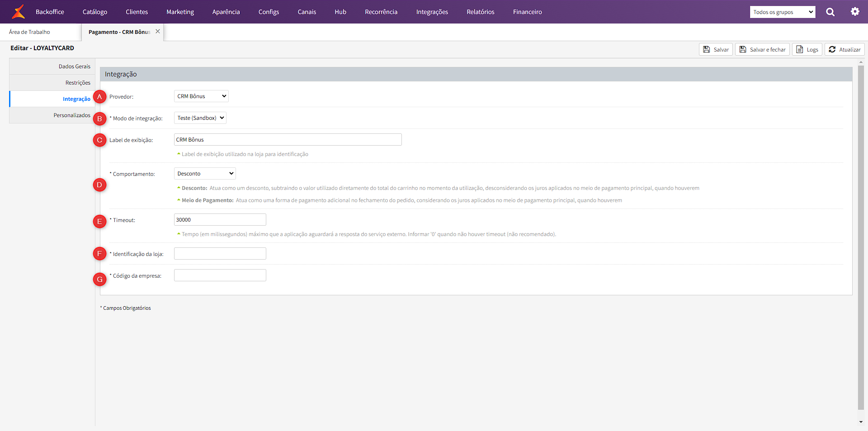Open the Recorrência menu
This screenshot has height=431, width=868.
coord(381,12)
